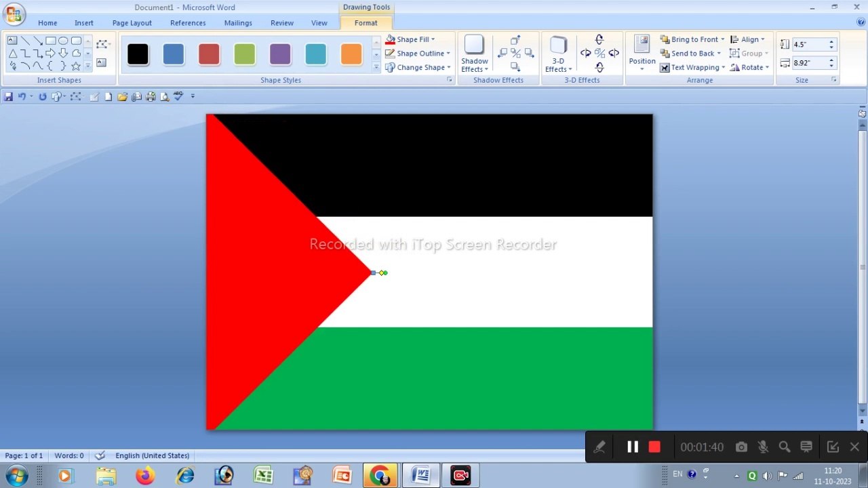This screenshot has width=868, height=488.
Task: Pick the Rectangle shape in Insert Shapes
Action: pyautogui.click(x=51, y=41)
